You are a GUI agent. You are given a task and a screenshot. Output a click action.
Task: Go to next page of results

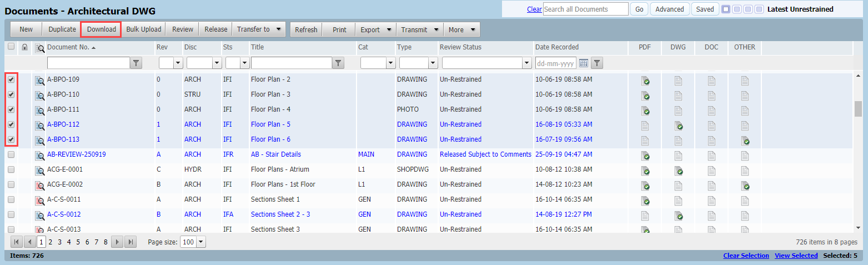[x=117, y=242]
